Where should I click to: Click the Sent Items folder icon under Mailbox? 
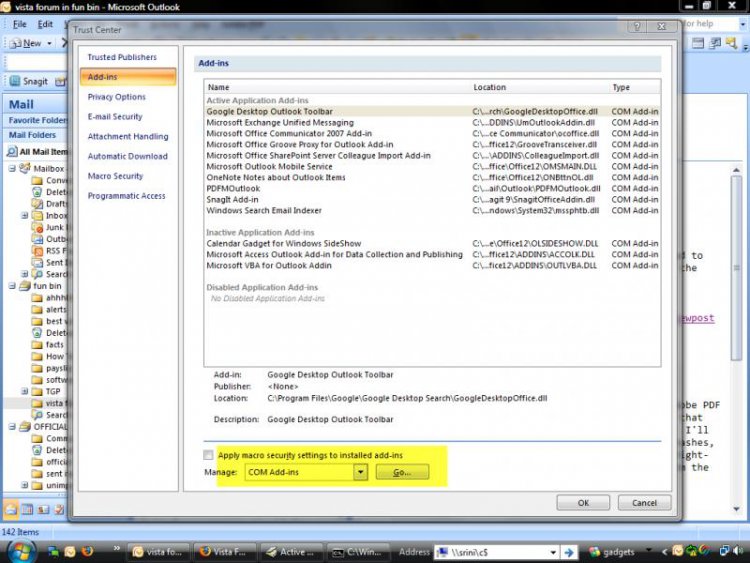[x=37, y=262]
